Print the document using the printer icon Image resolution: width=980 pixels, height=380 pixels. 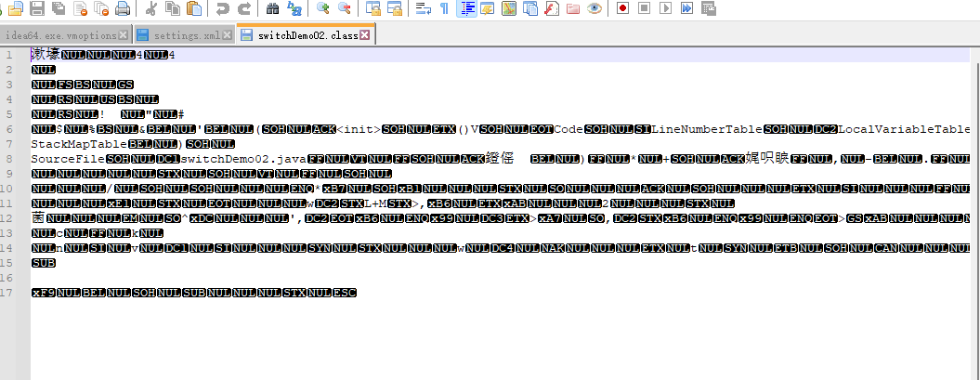123,8
